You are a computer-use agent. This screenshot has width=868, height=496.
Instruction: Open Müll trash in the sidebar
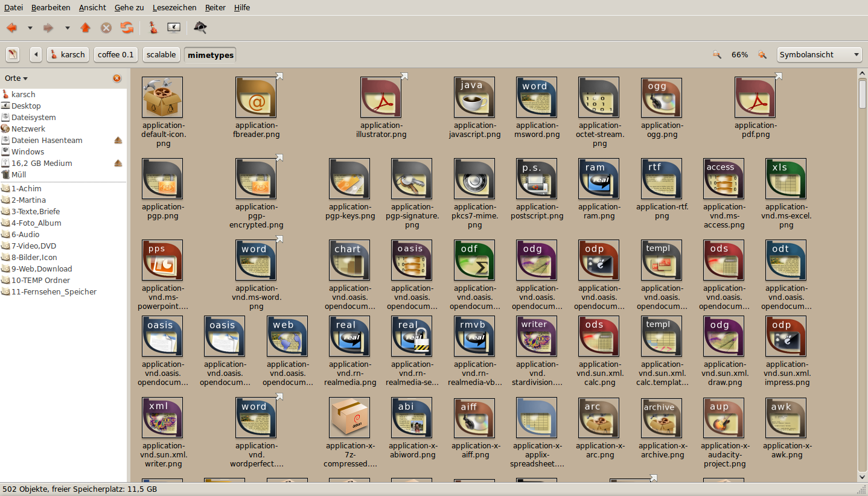(x=63, y=174)
